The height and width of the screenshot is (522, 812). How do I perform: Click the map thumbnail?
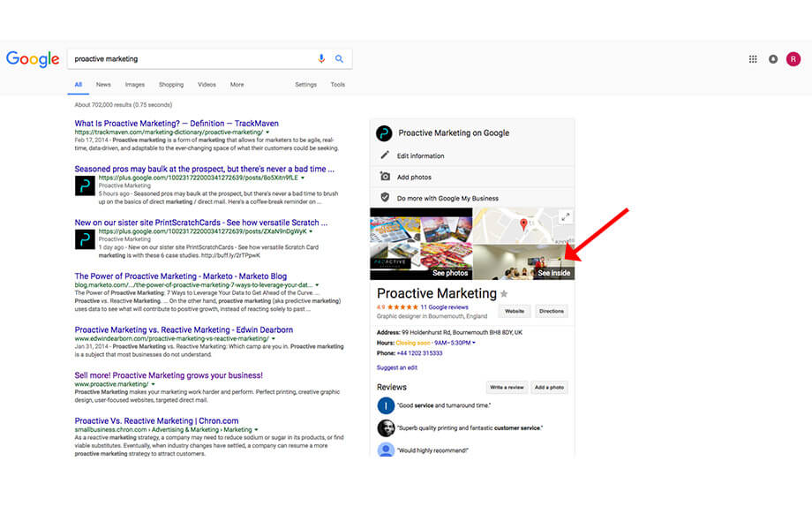(524, 226)
